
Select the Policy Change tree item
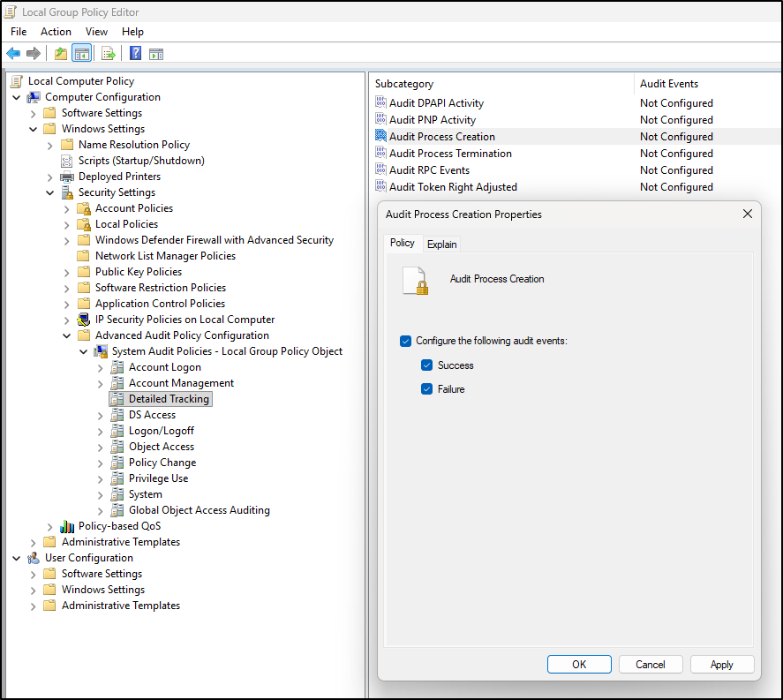(x=162, y=463)
